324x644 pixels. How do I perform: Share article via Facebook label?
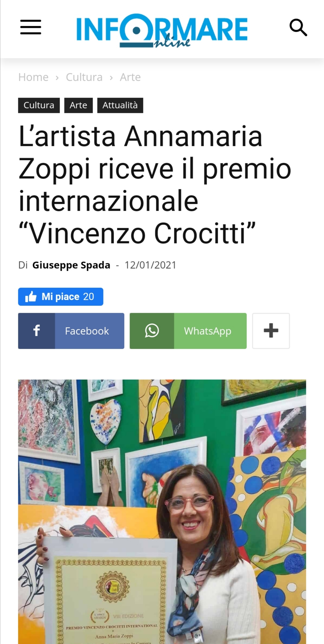[87, 331]
